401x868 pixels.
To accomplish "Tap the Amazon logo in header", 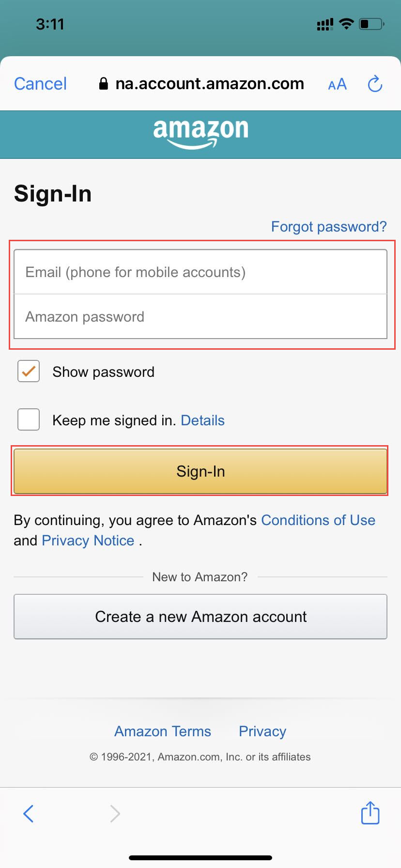I will 200,133.
